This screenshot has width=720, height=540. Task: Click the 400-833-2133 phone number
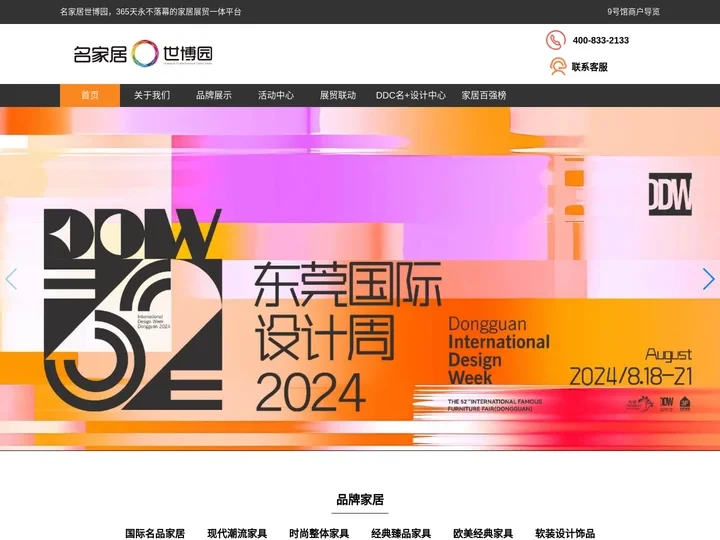tap(601, 40)
